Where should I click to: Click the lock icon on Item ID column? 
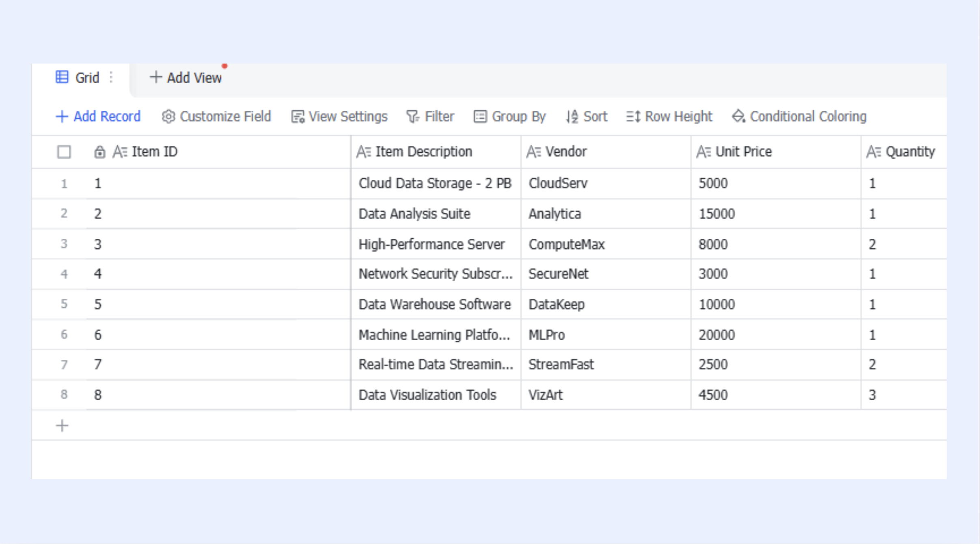tap(99, 152)
